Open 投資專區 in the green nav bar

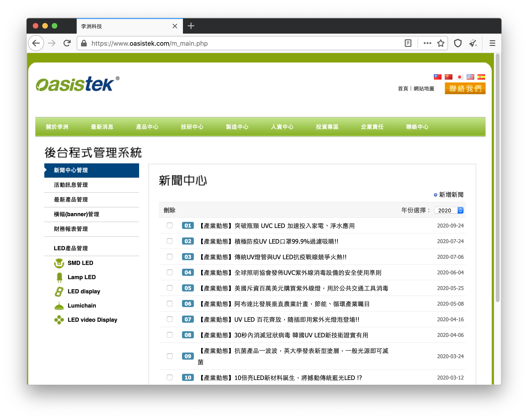(x=327, y=127)
